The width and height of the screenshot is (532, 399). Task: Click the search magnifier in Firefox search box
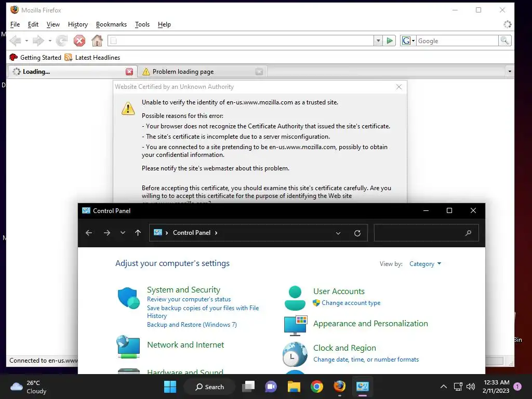click(x=504, y=41)
